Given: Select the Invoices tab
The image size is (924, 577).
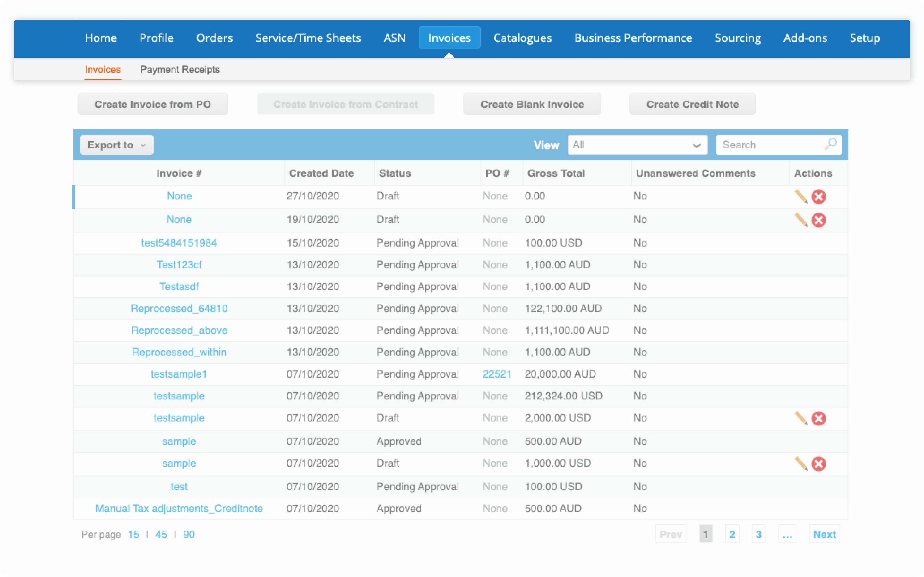Looking at the screenshot, I should (x=450, y=37).
